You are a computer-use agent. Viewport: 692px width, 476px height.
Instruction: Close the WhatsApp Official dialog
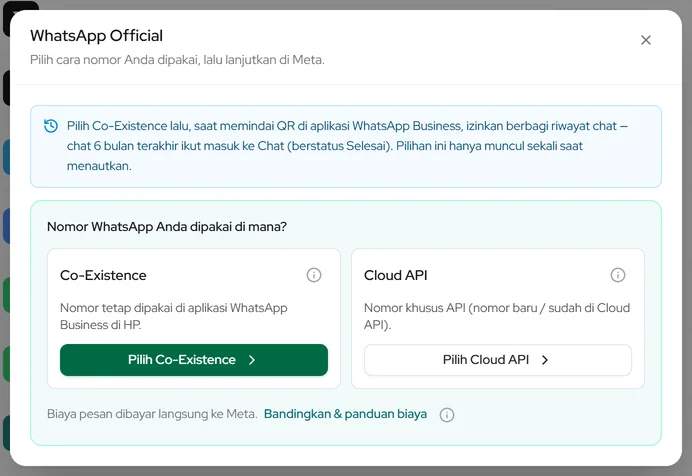tap(646, 40)
